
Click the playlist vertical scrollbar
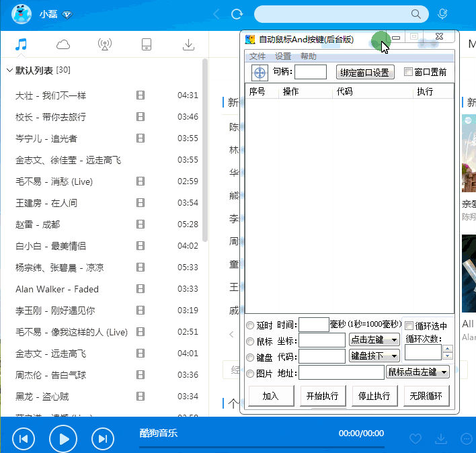click(x=205, y=150)
